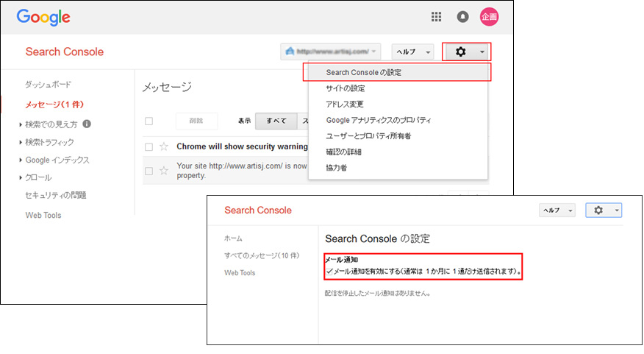Open the Google apps grid icon
The height and width of the screenshot is (354, 644).
pyautogui.click(x=436, y=17)
